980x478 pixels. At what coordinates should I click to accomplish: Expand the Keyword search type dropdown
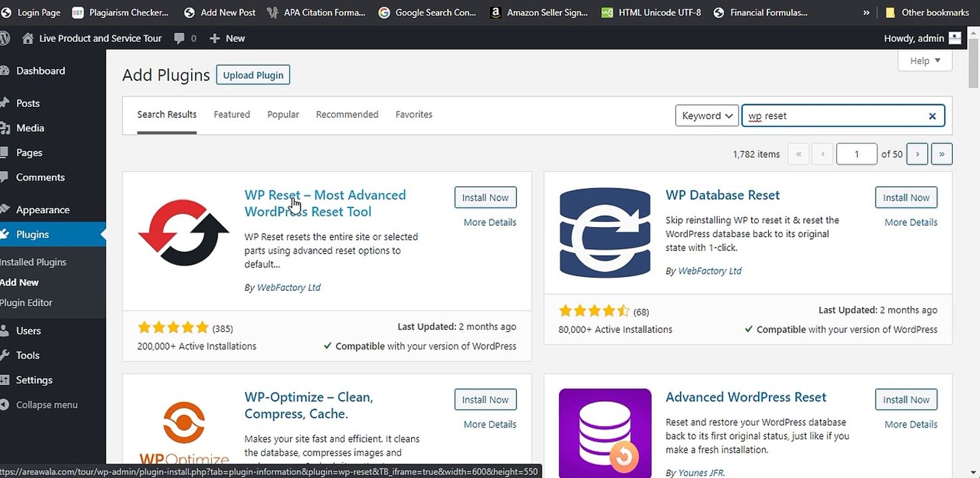[x=707, y=116]
